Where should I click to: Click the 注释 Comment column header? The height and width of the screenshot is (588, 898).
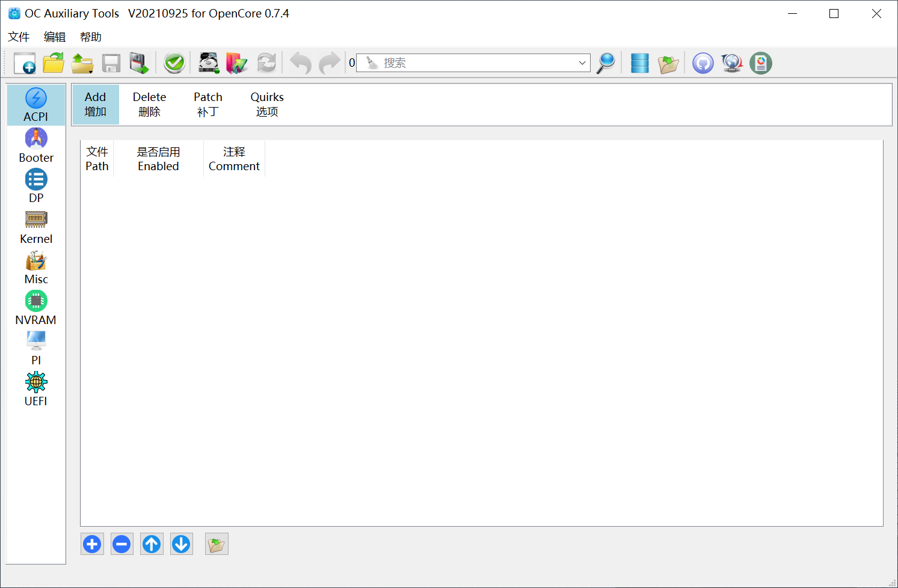tap(234, 159)
